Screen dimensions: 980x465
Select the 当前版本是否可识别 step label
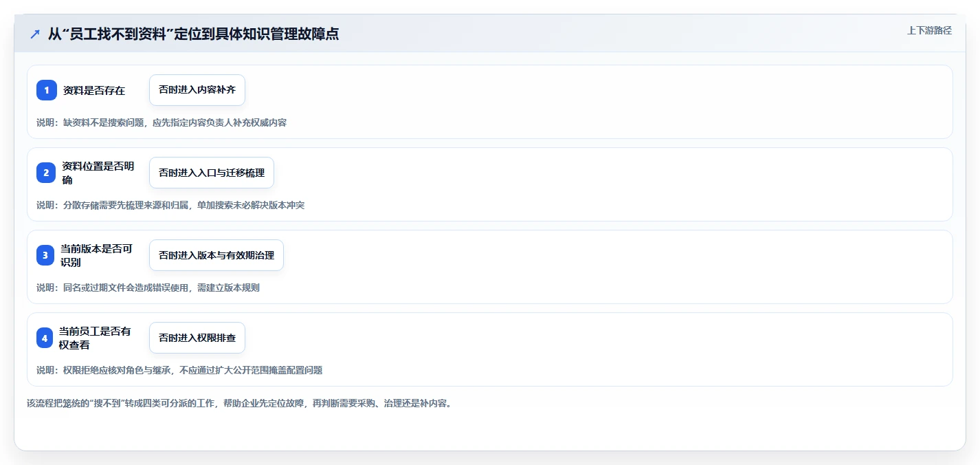click(x=96, y=255)
